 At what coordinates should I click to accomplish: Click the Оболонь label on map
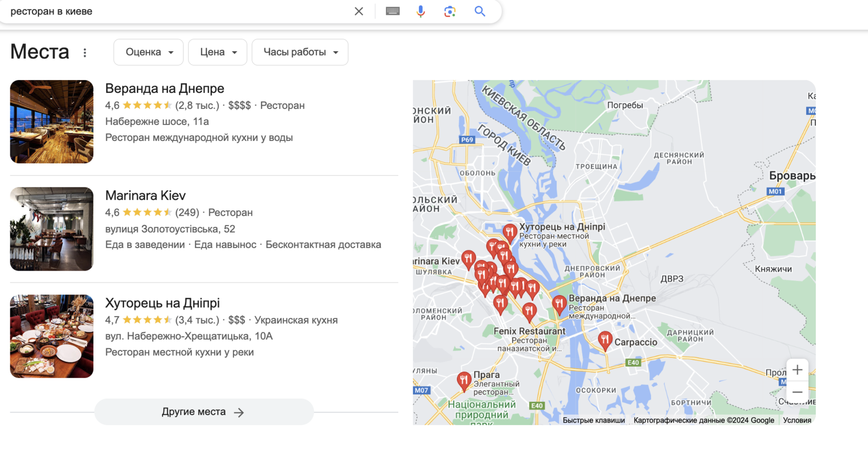pyautogui.click(x=477, y=173)
